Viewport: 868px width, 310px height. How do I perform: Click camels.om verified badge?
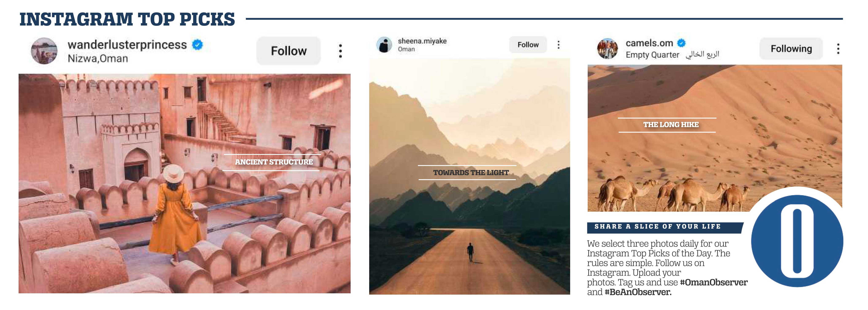(x=681, y=43)
